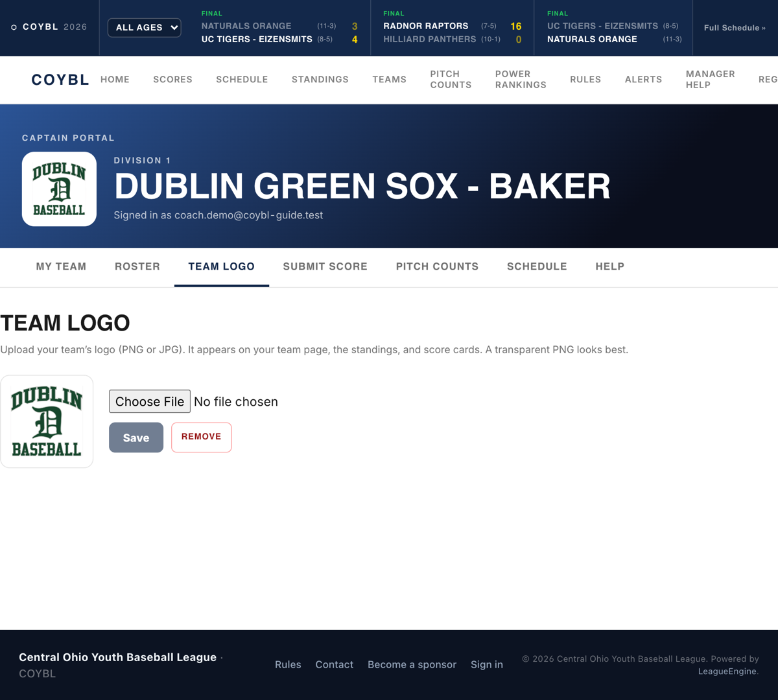Open RULES in main navigation

coord(585,80)
